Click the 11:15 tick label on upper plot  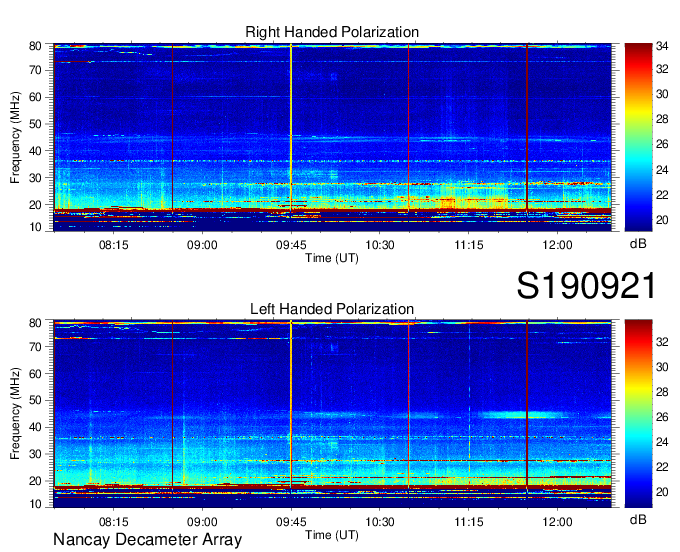469,245
